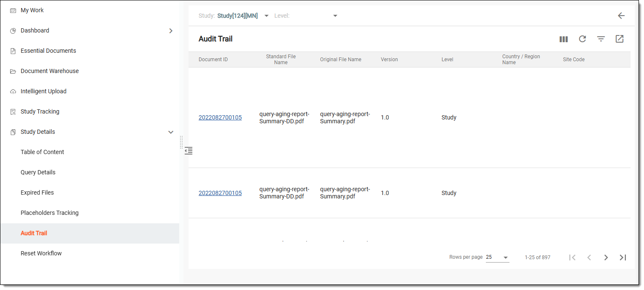
Task: Click the Country / Region Name header
Action: coord(521,60)
